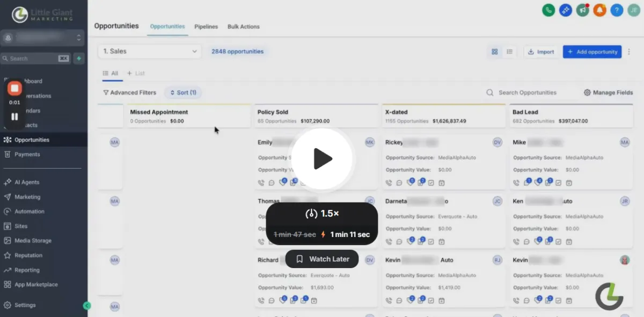Click Add opportunity button

pos(592,52)
